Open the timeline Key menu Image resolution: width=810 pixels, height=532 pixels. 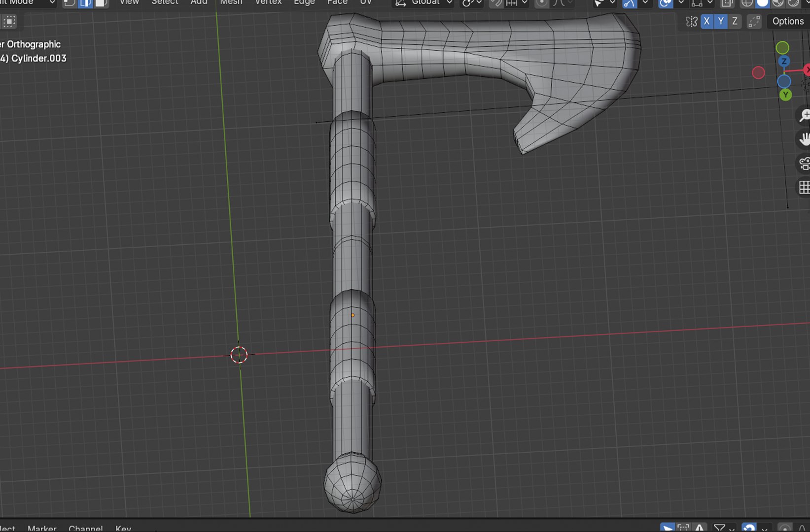(123, 528)
